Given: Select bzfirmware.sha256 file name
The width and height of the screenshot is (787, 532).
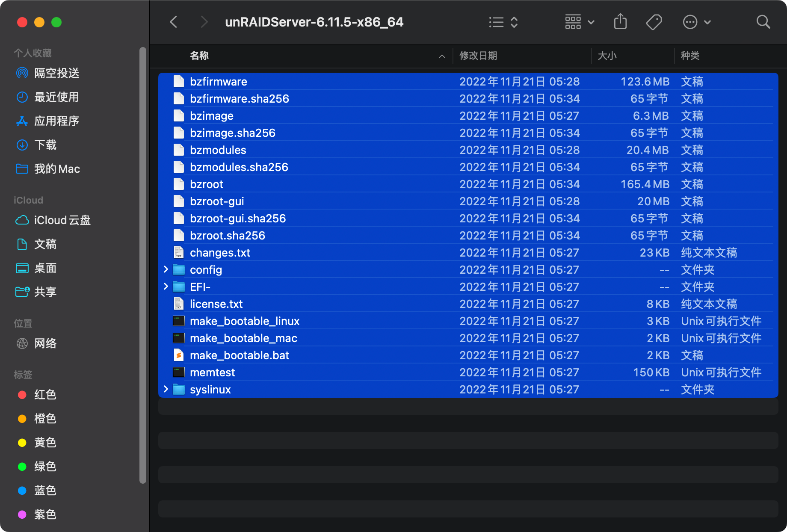Looking at the screenshot, I should [240, 99].
